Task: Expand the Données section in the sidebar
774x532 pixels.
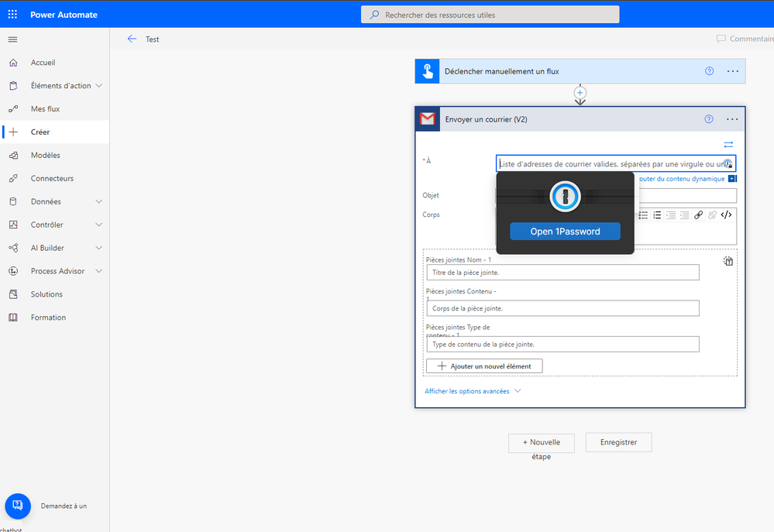Action: coord(98,201)
